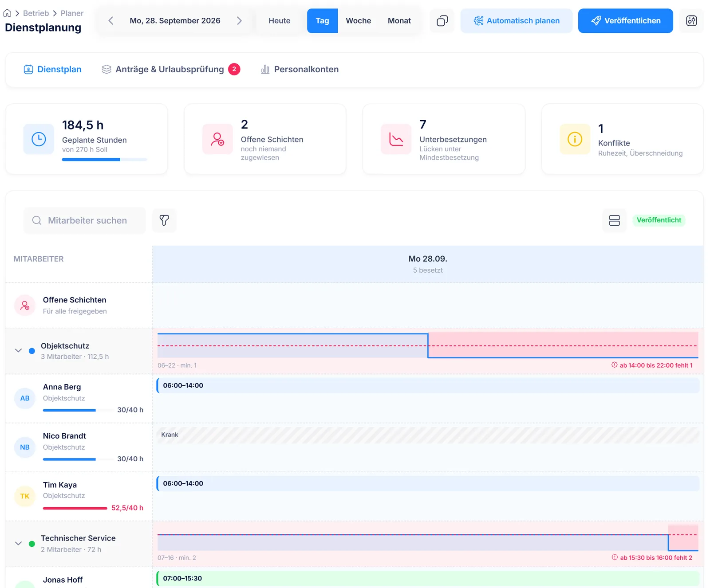Click Tim Kaya's red hours bar
The image size is (710, 588).
coord(75,508)
